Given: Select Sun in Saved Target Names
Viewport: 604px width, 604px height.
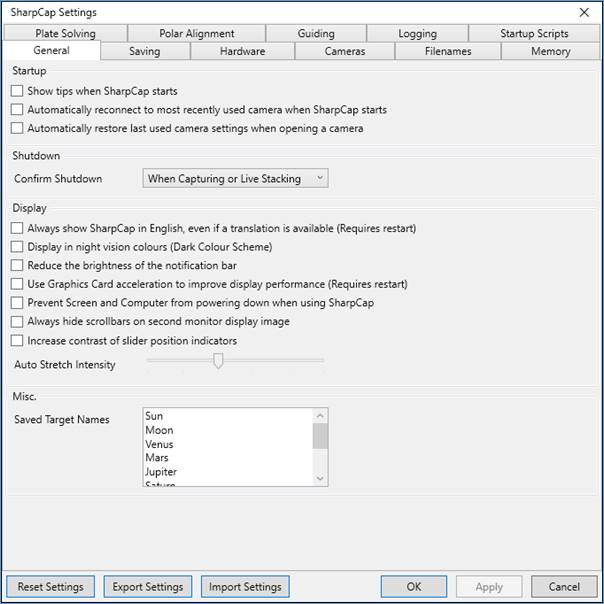Looking at the screenshot, I should 154,416.
